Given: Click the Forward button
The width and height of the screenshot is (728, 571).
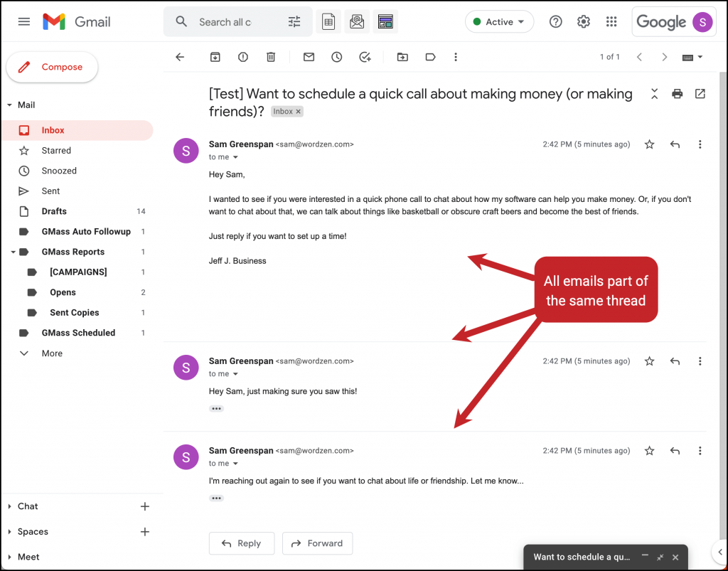Looking at the screenshot, I should (x=317, y=543).
